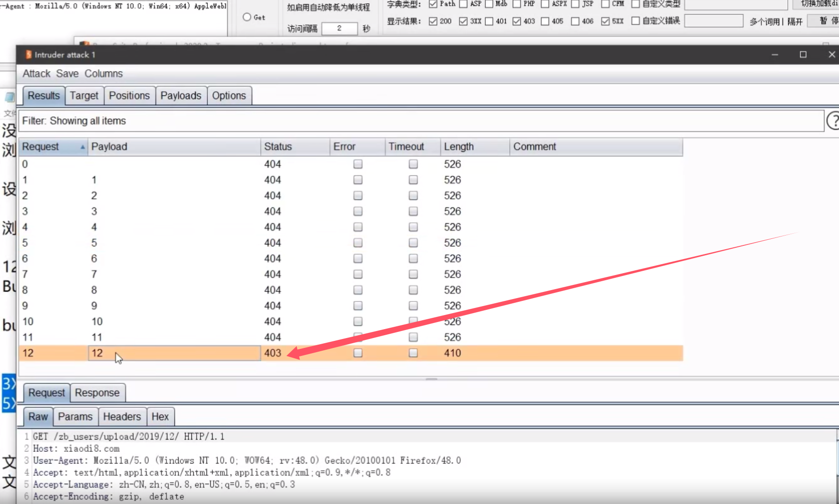The height and width of the screenshot is (504, 839).
Task: Select result row with payload 7
Action: (350, 274)
